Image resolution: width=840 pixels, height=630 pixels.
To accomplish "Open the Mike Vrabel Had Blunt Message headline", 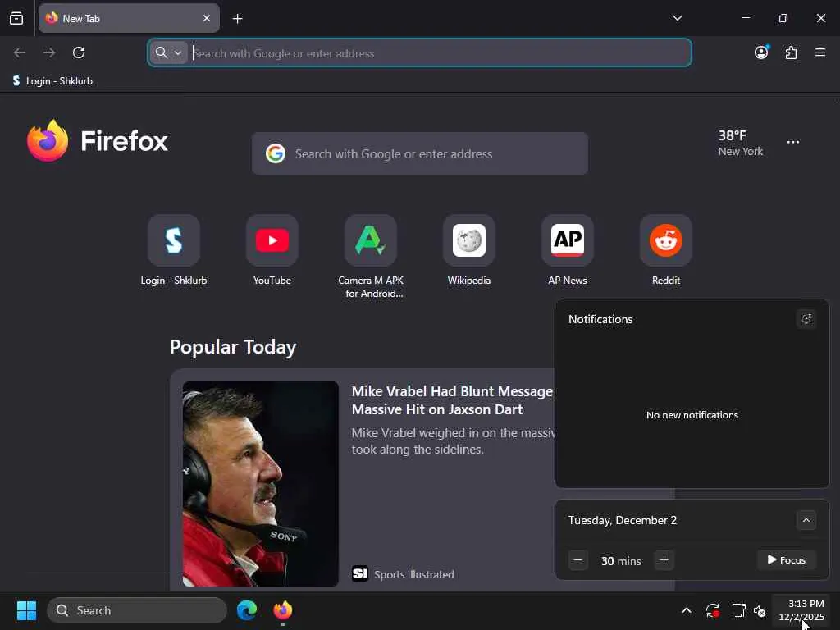I will click(x=453, y=400).
